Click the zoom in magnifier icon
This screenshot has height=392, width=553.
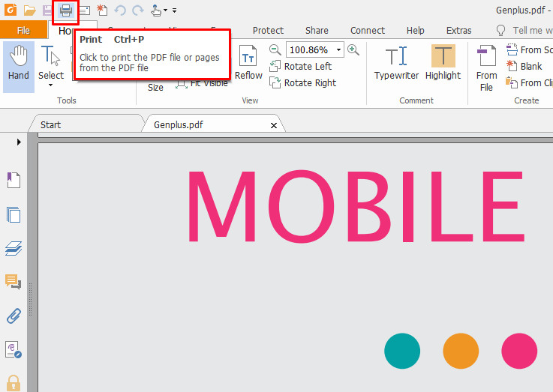(x=353, y=49)
